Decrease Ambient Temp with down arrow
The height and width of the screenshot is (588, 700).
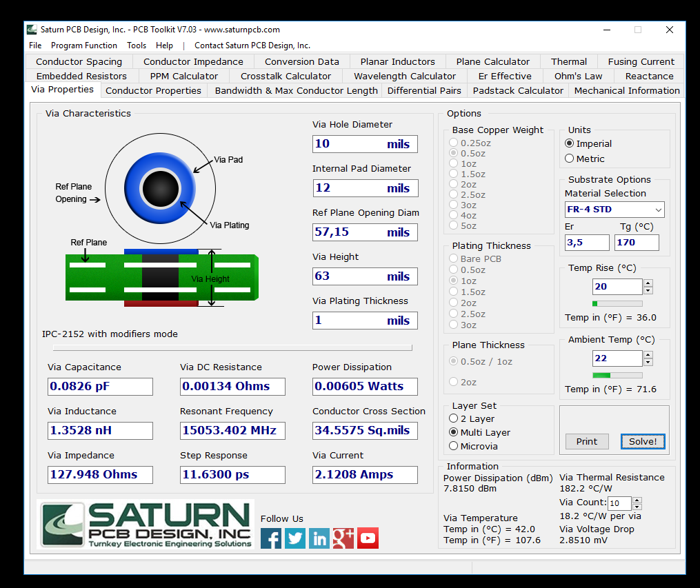[x=648, y=362]
